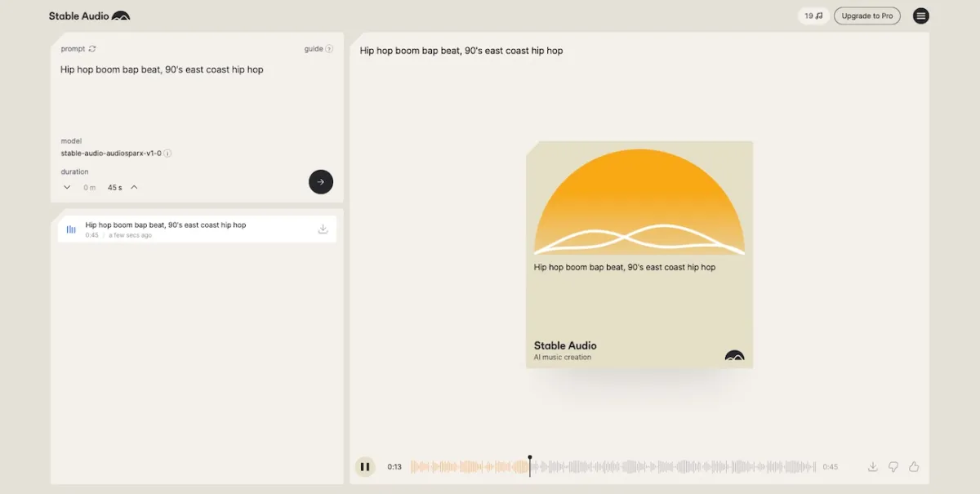The image size is (980, 494).
Task: Click the album cover artwork
Action: (x=639, y=255)
